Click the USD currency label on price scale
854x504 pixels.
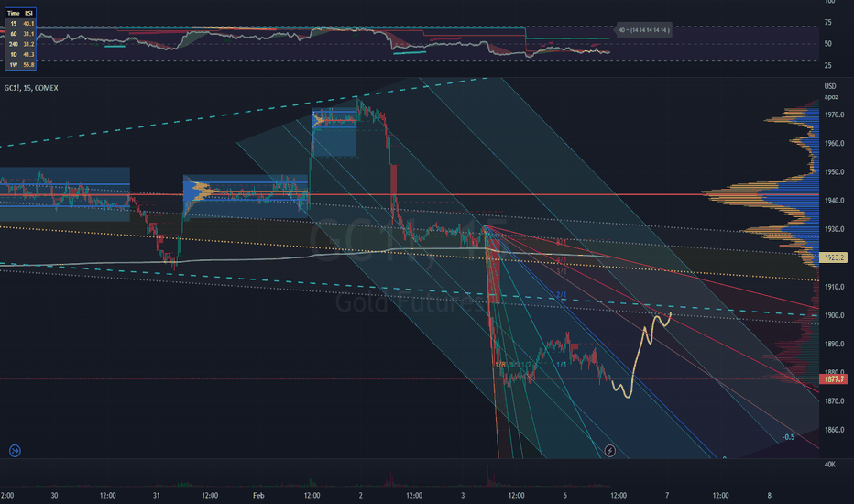pos(829,86)
